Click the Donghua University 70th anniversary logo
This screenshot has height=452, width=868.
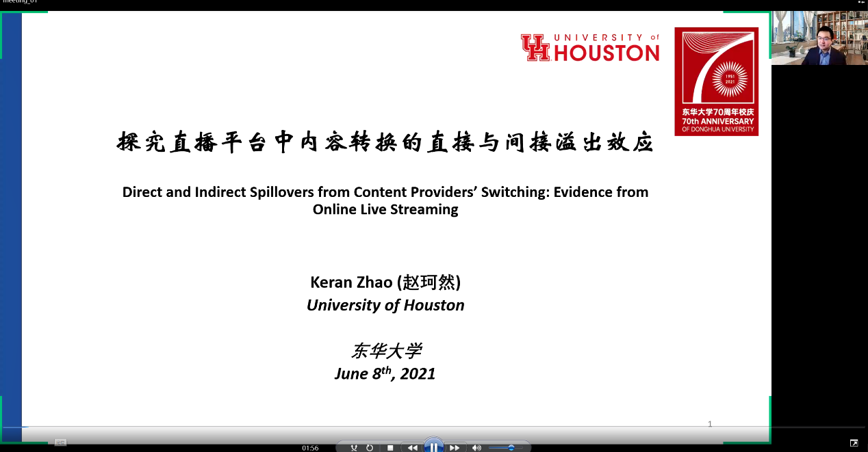[716, 81]
